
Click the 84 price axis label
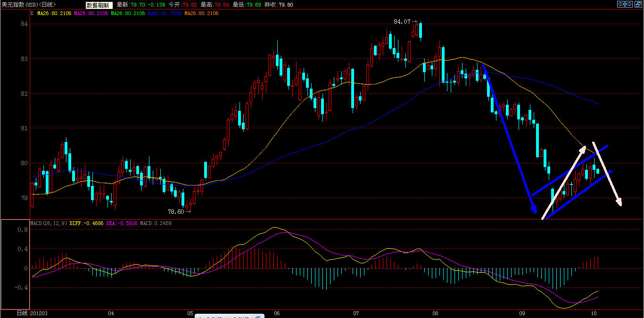25,25
